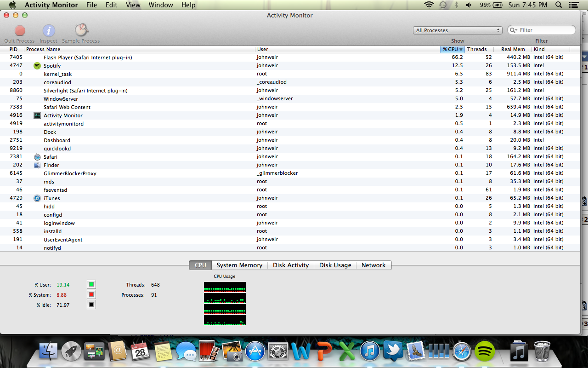The height and width of the screenshot is (368, 588).
Task: Sort by the Real Mem column header
Action: pyautogui.click(x=513, y=49)
